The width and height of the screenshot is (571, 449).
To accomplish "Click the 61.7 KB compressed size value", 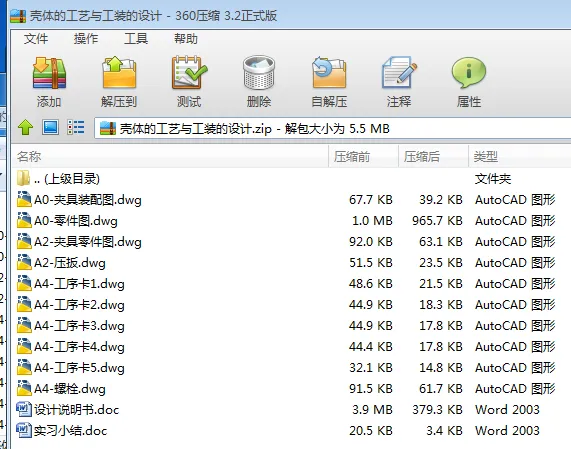I will tap(441, 389).
